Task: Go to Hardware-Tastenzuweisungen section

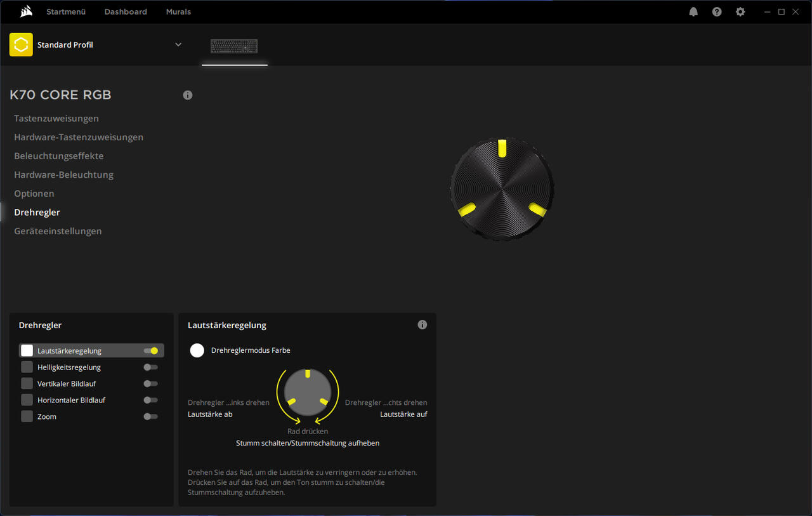Action: click(x=79, y=137)
